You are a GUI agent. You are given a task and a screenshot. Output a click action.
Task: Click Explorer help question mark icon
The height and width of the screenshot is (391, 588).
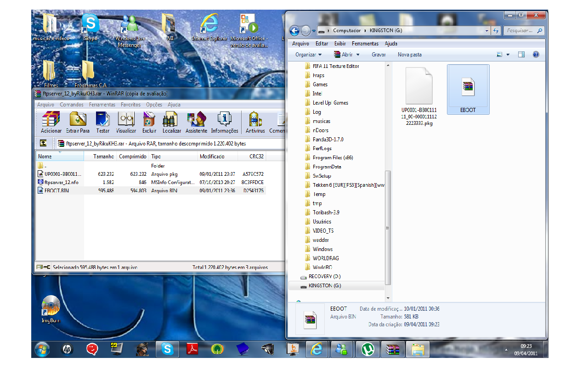536,54
